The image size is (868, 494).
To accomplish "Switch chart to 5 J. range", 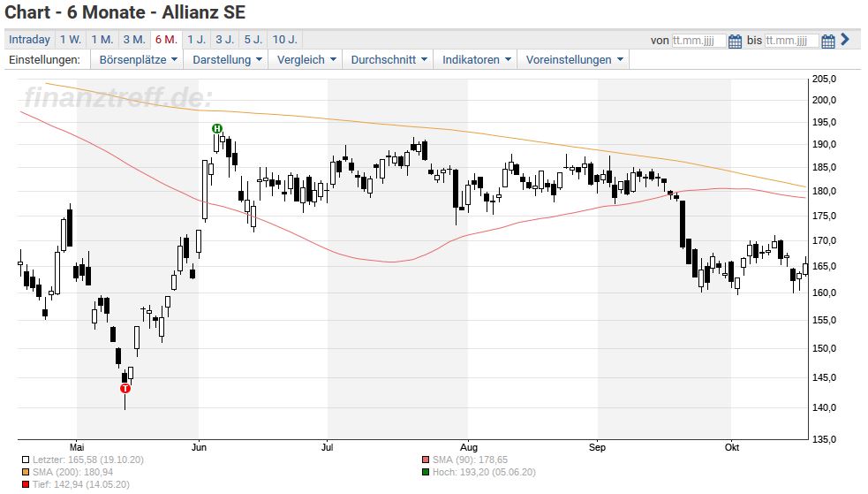I will point(253,39).
